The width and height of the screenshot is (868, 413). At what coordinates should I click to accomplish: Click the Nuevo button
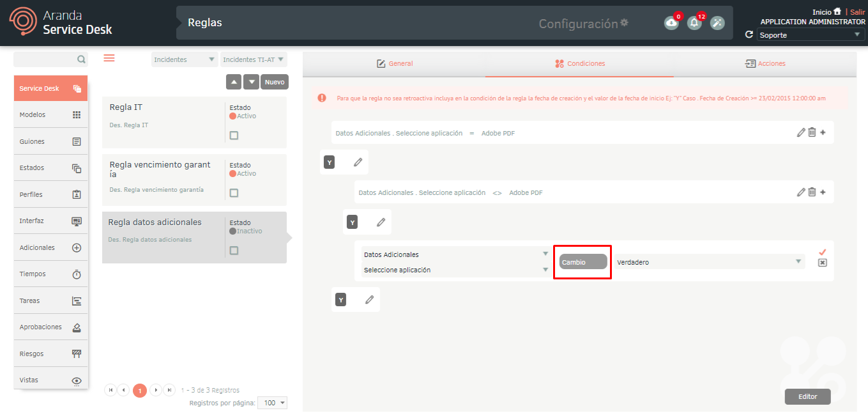point(275,82)
